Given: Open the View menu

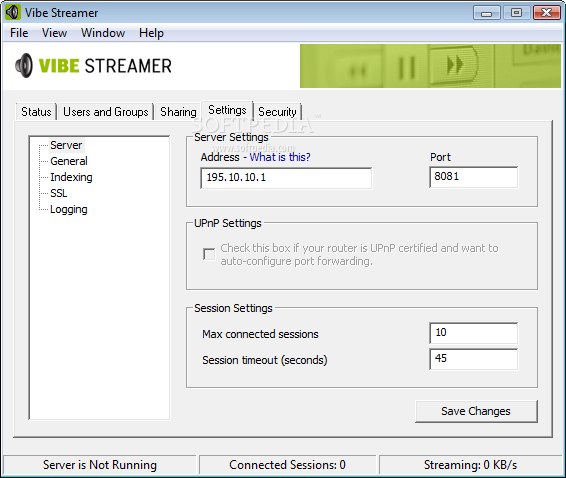Looking at the screenshot, I should point(54,33).
